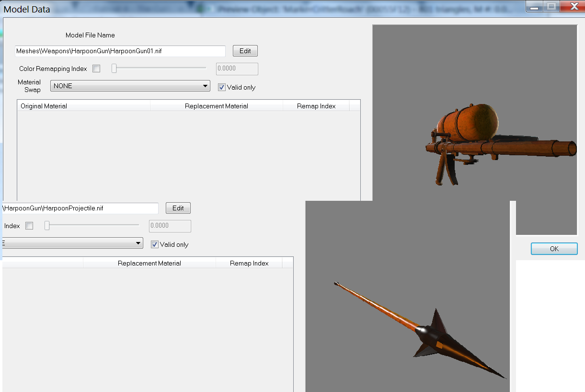Toggle Valid only beside the NONE dropdown
This screenshot has height=392, width=585.
tap(221, 87)
